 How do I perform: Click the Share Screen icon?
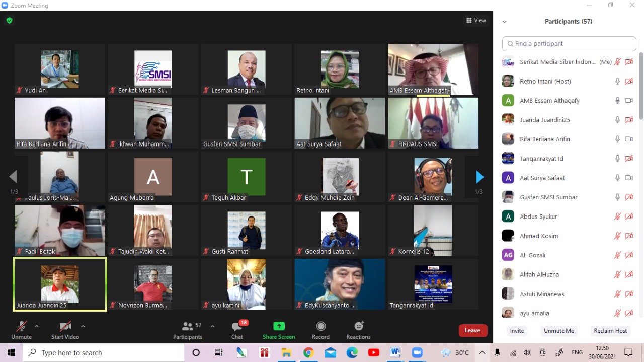coord(279,326)
